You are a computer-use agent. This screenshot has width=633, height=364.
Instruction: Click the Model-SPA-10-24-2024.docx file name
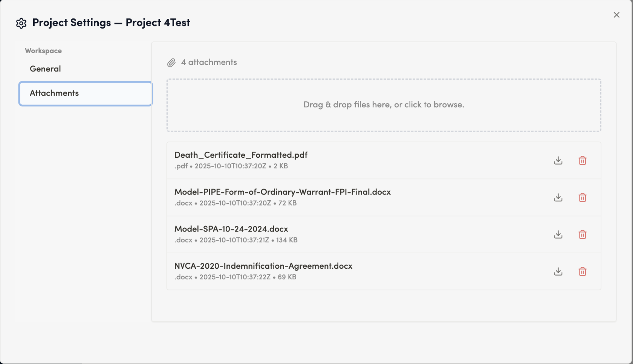(231, 229)
